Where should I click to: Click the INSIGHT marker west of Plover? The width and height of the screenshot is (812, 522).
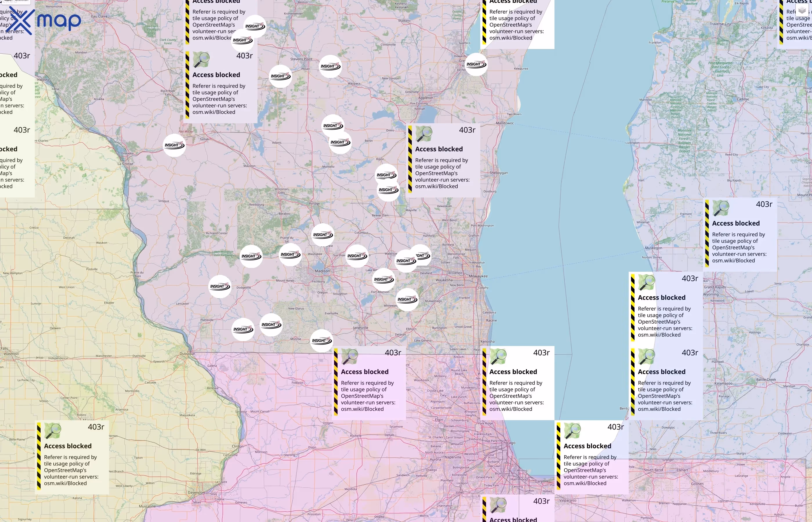click(281, 76)
